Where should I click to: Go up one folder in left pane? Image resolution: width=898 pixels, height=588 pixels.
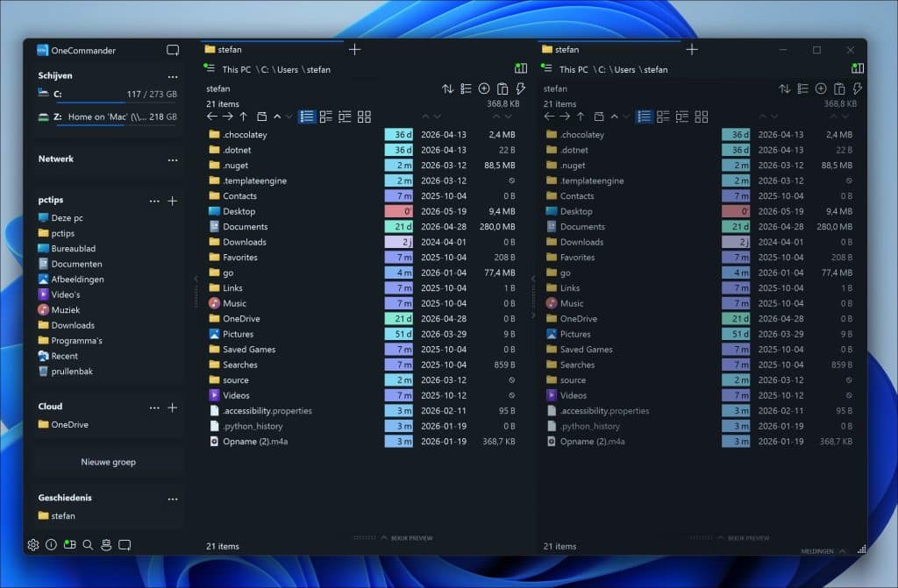coord(244,117)
